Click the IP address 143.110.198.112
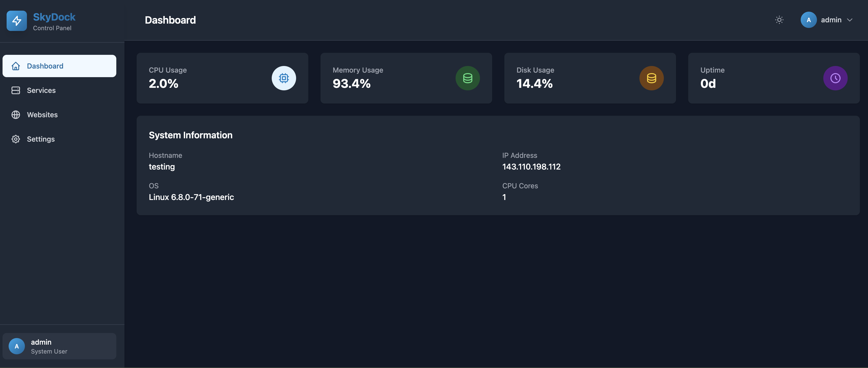Image resolution: width=868 pixels, height=368 pixels. [531, 167]
